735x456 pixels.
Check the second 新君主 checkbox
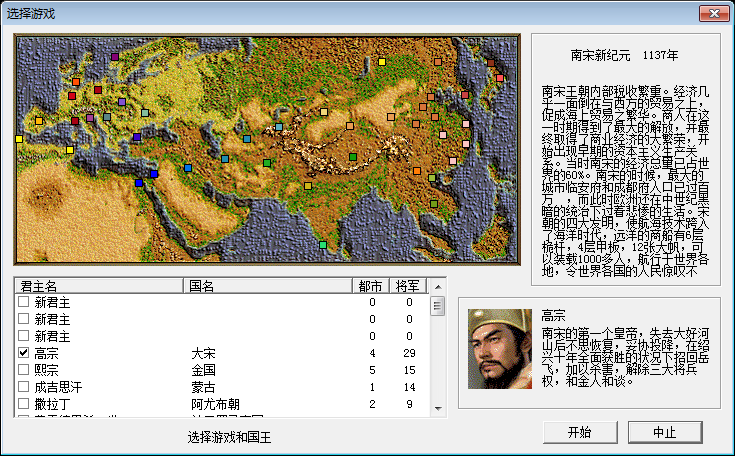click(x=23, y=319)
